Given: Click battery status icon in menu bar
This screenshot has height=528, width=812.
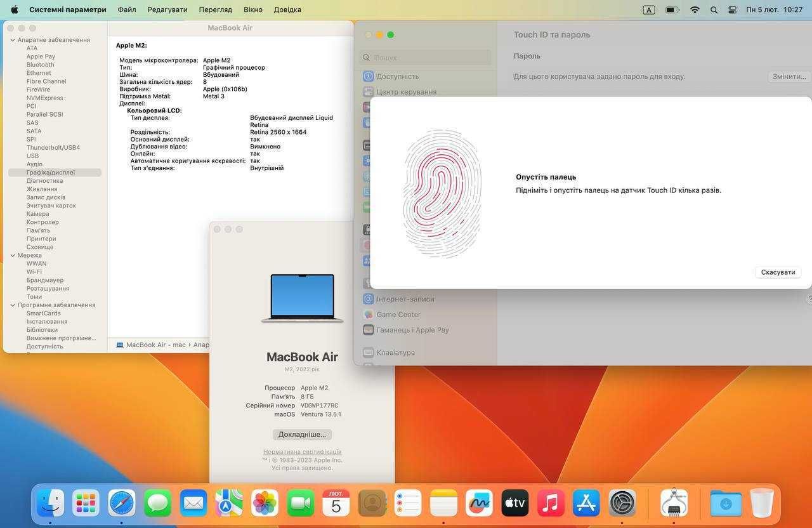Looking at the screenshot, I should coord(672,10).
